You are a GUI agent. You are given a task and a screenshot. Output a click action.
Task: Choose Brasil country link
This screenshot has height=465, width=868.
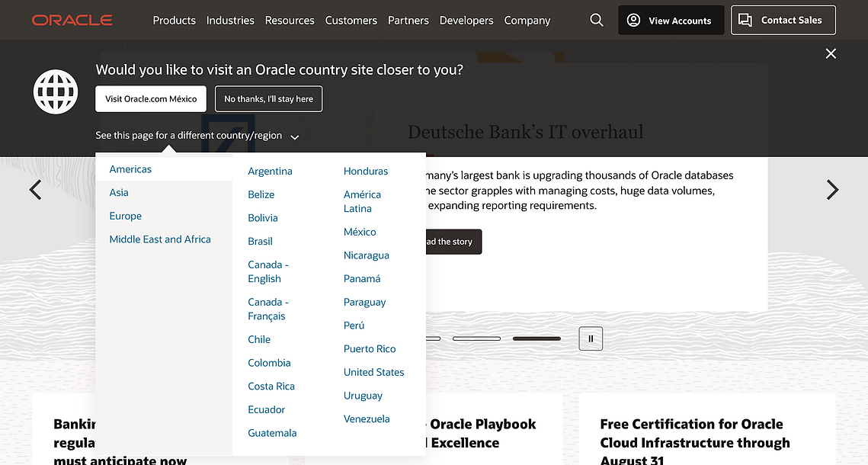260,242
